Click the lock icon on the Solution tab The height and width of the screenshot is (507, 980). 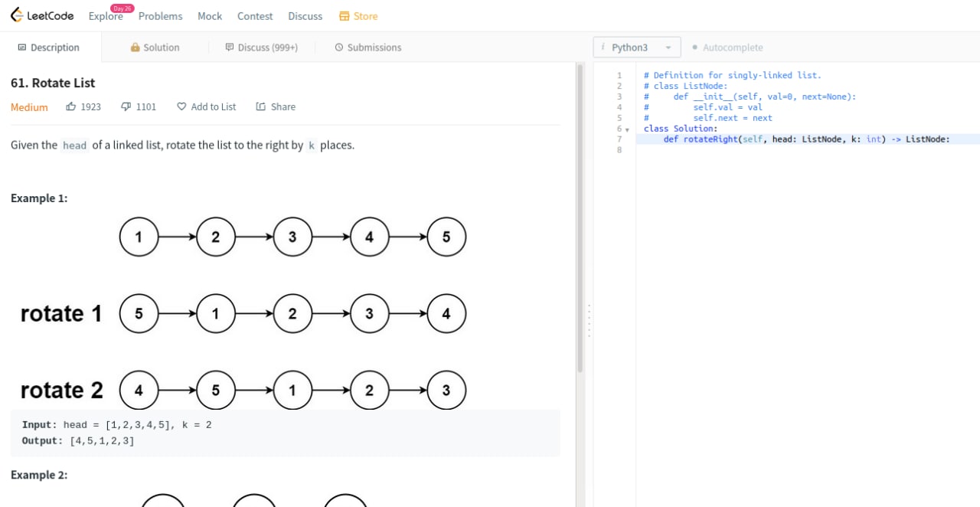point(136,47)
